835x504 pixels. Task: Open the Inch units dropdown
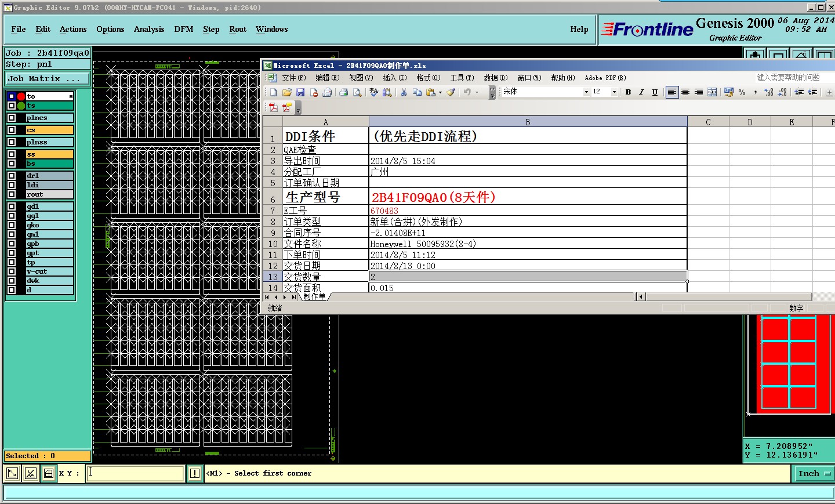(x=814, y=474)
